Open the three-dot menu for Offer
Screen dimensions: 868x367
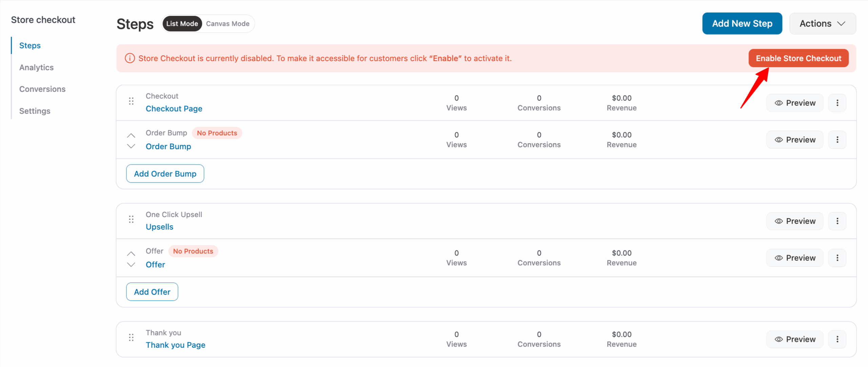coord(837,258)
